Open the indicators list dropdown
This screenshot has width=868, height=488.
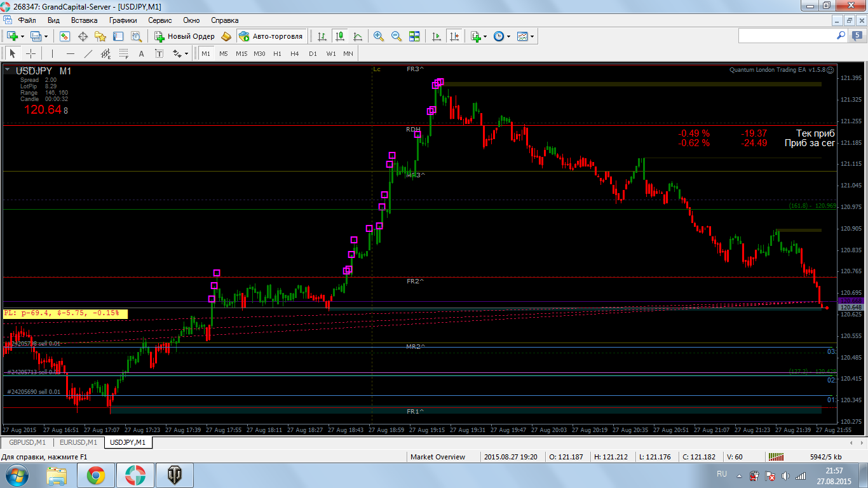485,36
